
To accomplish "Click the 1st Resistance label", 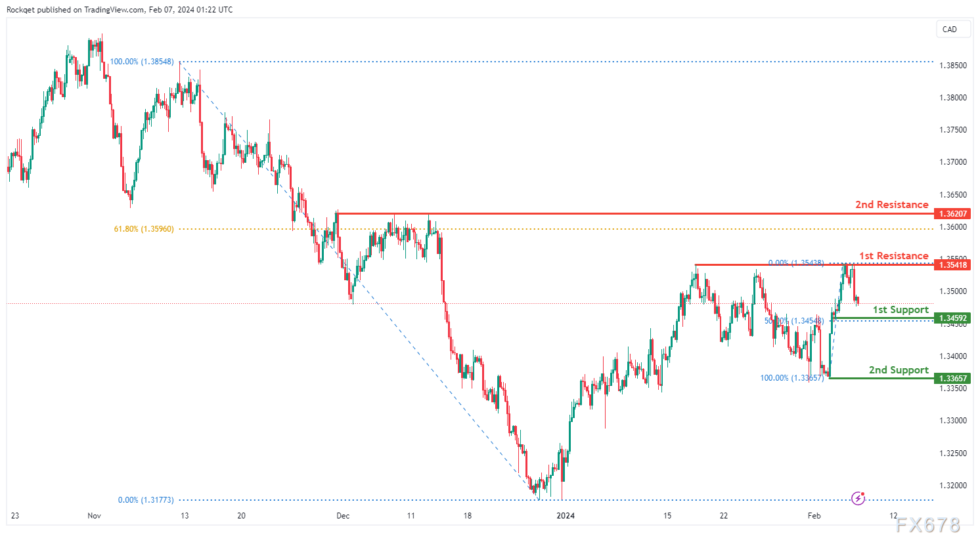I will click(894, 256).
